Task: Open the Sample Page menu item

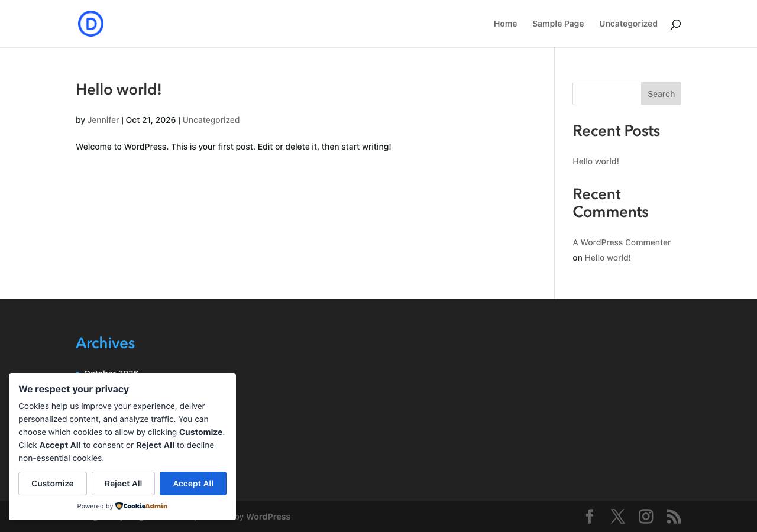Action: coord(558,24)
